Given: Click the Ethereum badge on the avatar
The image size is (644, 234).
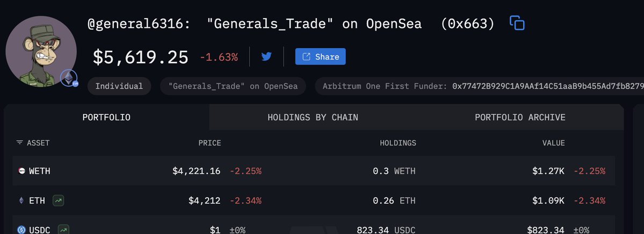Looking at the screenshot, I should (x=69, y=78).
